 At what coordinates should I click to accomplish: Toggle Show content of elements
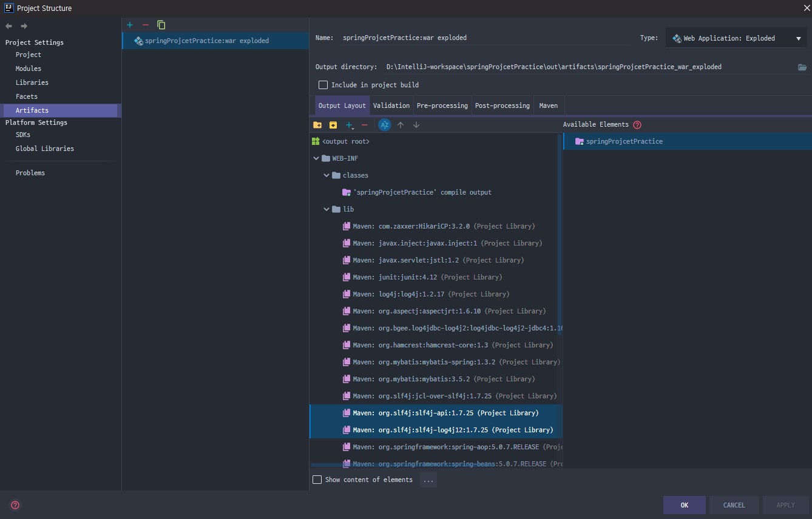click(x=317, y=480)
